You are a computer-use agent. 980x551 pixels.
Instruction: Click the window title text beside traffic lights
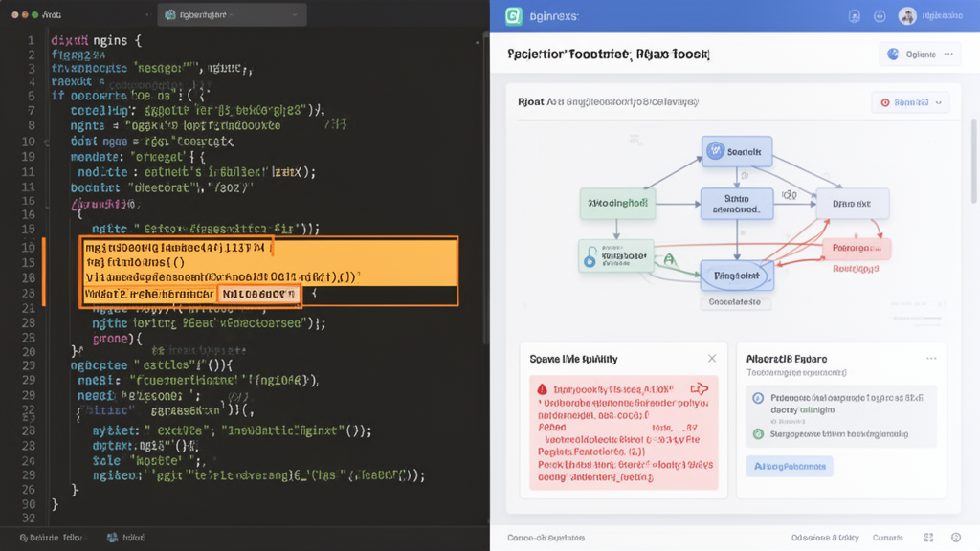pos(52,14)
